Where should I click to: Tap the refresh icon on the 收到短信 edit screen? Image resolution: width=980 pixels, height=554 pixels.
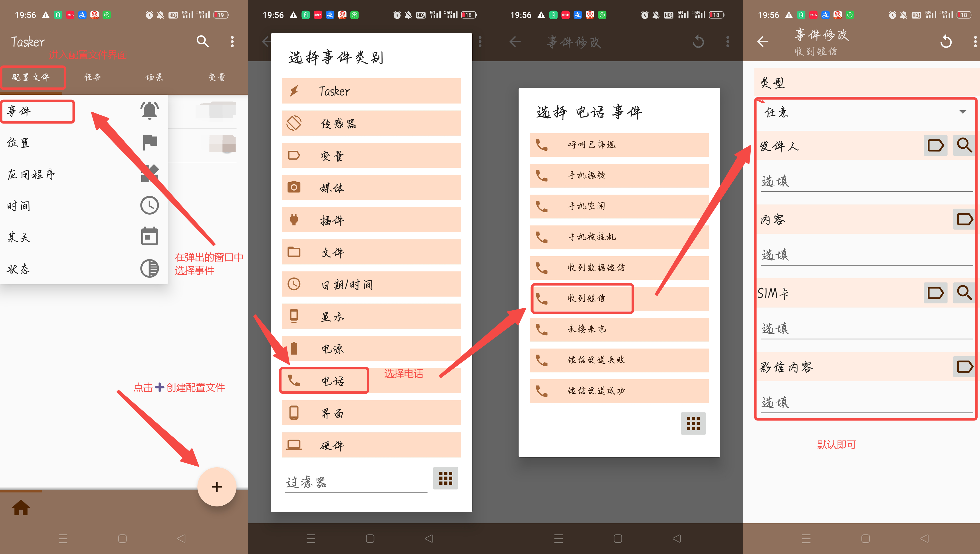click(x=946, y=41)
